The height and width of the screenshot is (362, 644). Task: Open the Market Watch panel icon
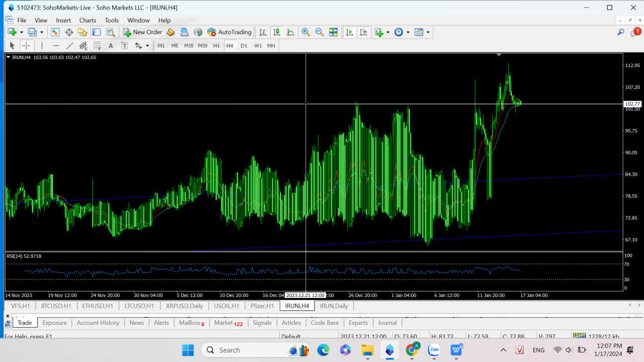click(x=55, y=32)
